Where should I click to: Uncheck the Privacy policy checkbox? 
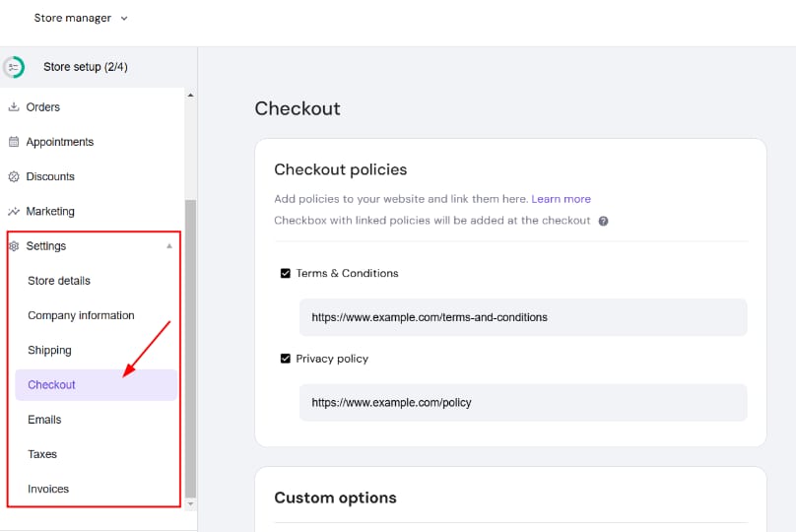click(x=286, y=359)
